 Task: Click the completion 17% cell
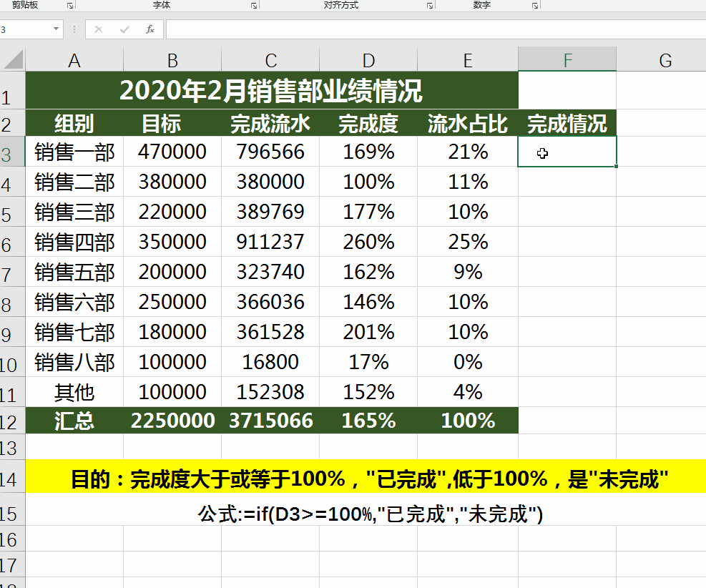click(x=369, y=362)
